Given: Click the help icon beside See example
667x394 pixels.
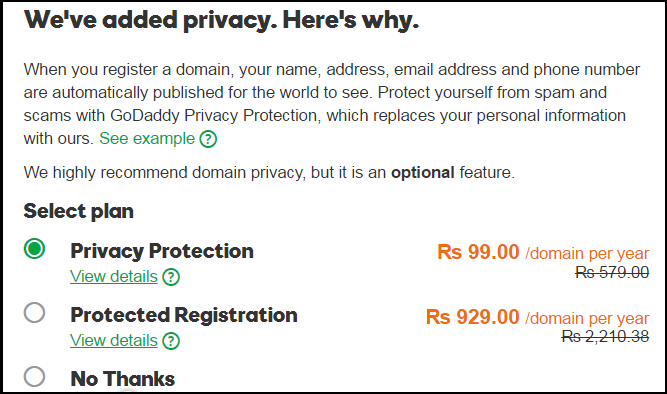Looking at the screenshot, I should [x=208, y=139].
